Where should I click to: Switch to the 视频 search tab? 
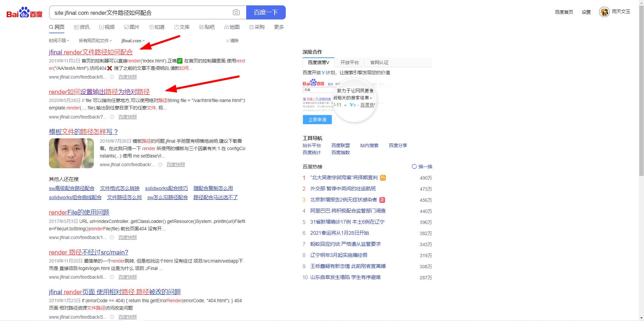coord(107,27)
